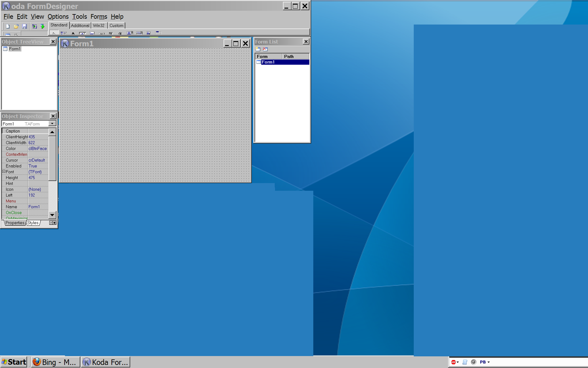Open the Forms menu
This screenshot has width=588, height=368.
(99, 17)
